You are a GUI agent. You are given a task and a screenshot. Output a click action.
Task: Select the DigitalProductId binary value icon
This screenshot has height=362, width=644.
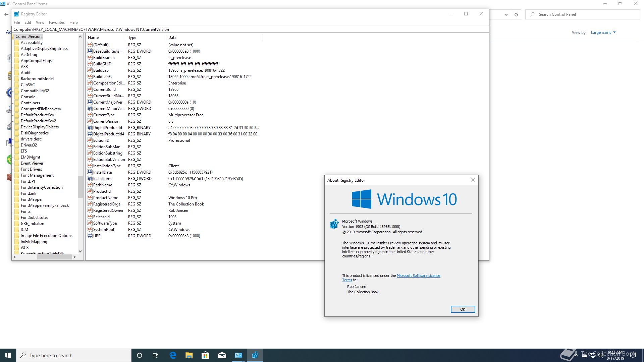click(90, 127)
